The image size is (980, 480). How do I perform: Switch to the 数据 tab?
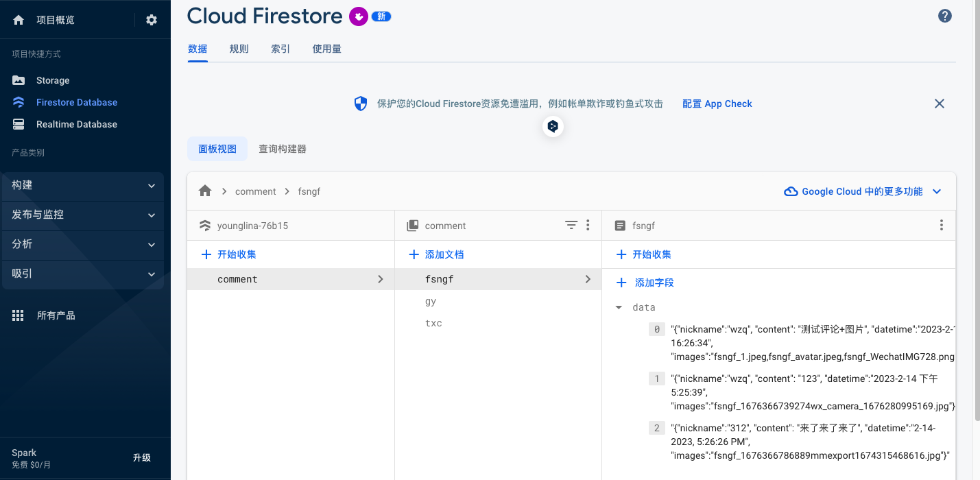198,49
